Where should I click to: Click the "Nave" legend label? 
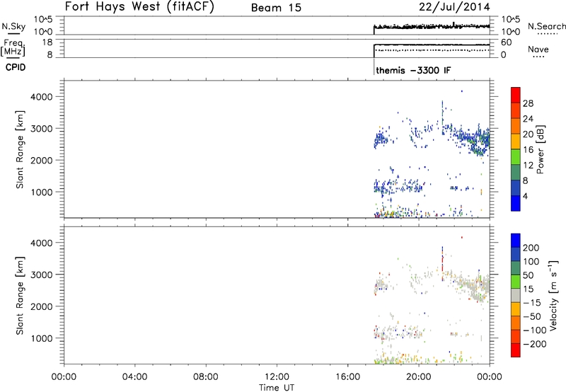coord(538,50)
